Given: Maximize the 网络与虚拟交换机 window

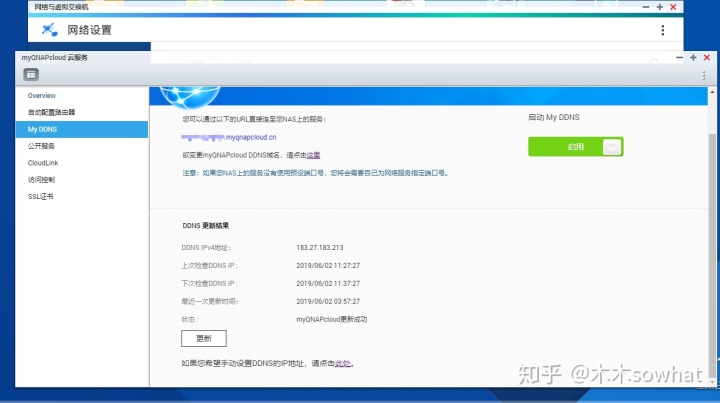Looking at the screenshot, I should pyautogui.click(x=659, y=7).
